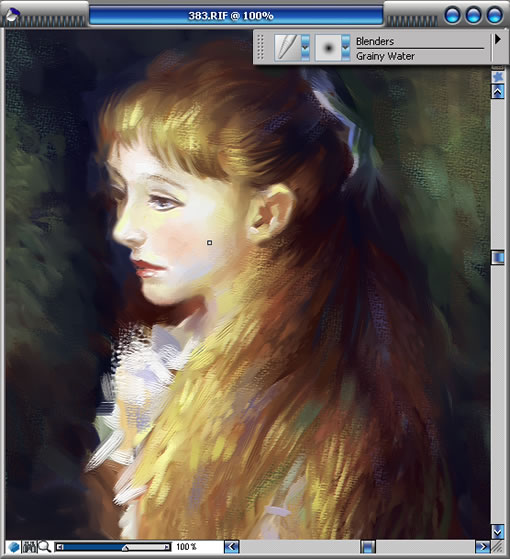Open the brush variant dab preview

pyautogui.click(x=328, y=47)
